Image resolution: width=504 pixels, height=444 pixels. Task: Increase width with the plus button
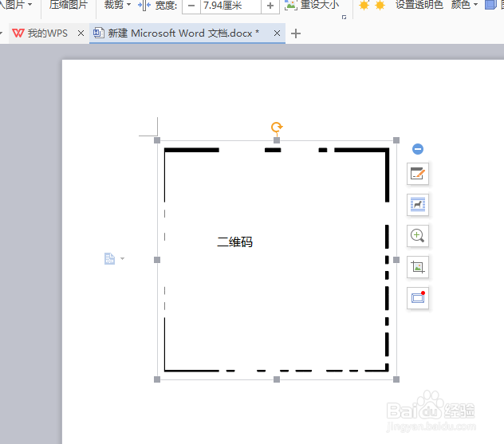click(270, 6)
